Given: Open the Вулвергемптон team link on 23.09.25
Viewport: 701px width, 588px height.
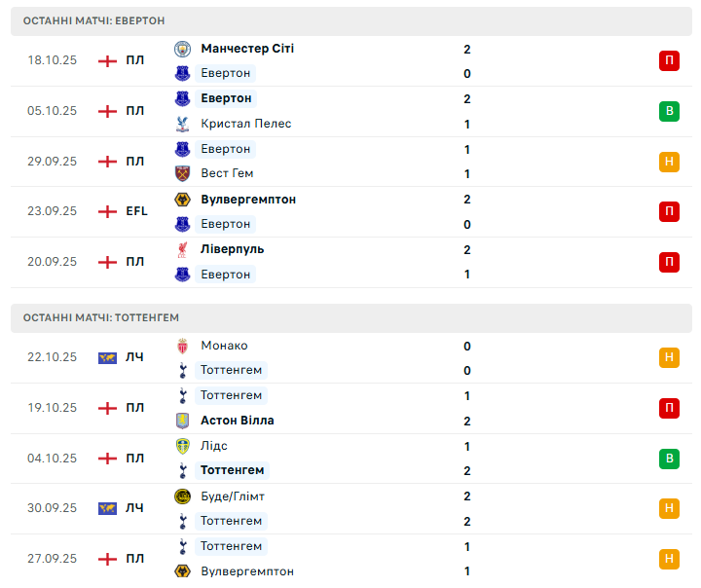Looking at the screenshot, I should click(248, 200).
